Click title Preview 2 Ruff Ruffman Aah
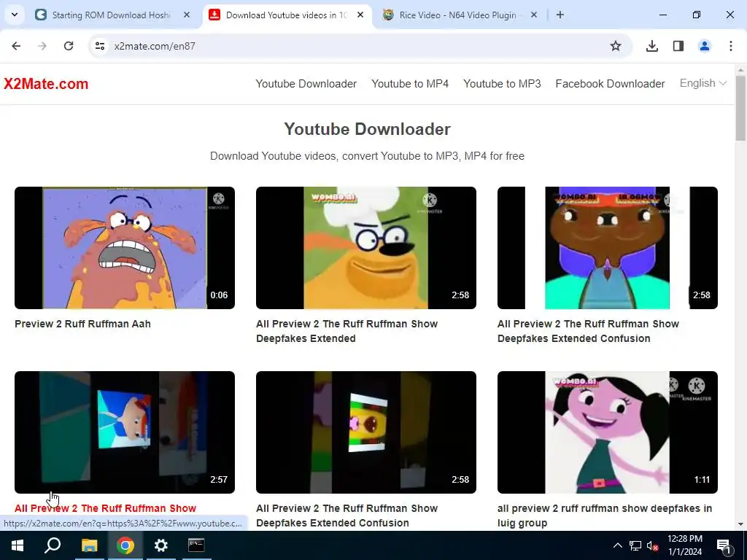 [83, 324]
